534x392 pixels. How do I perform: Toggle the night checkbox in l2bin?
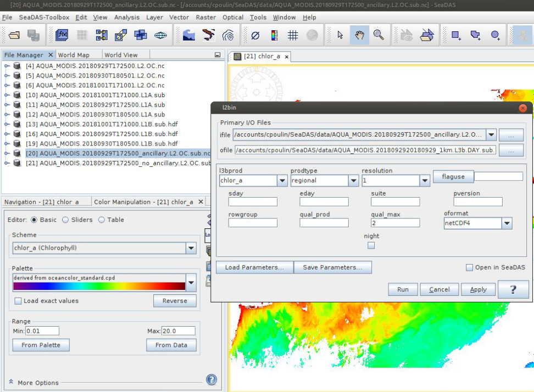371,245
